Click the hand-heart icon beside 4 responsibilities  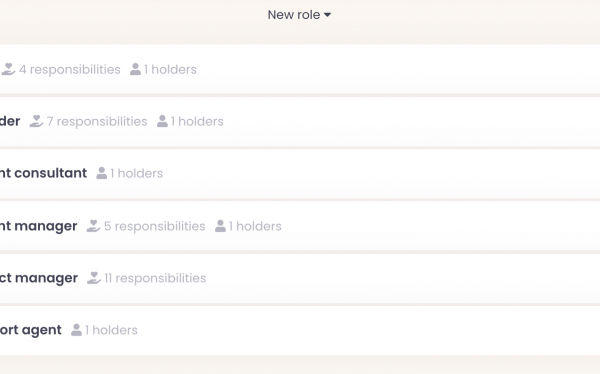[x=8, y=69]
